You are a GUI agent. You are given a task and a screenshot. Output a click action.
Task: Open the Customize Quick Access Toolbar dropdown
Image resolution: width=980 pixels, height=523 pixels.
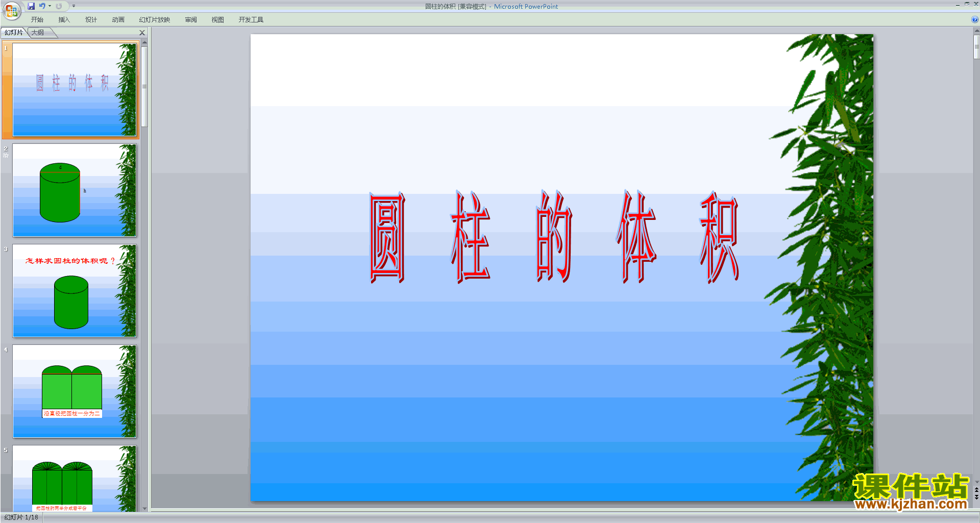(73, 6)
